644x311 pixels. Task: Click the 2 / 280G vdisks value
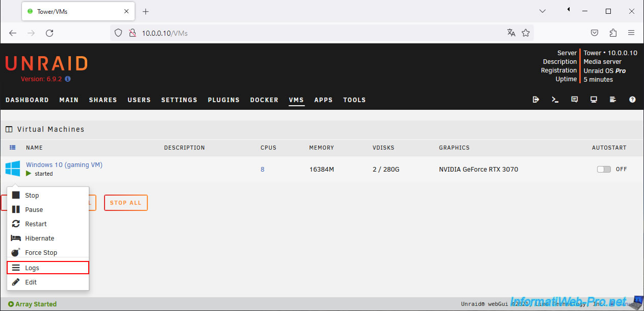click(386, 169)
